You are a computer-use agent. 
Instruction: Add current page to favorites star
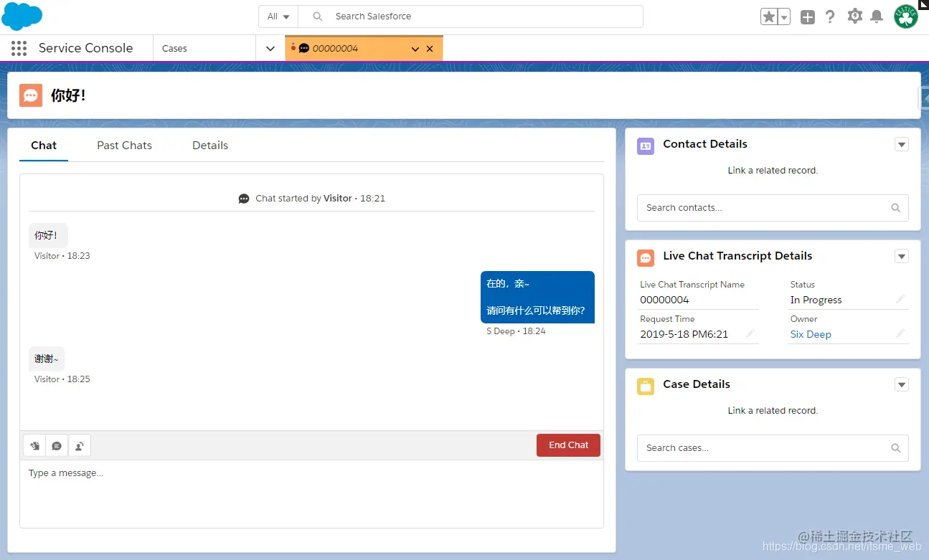coord(769,16)
